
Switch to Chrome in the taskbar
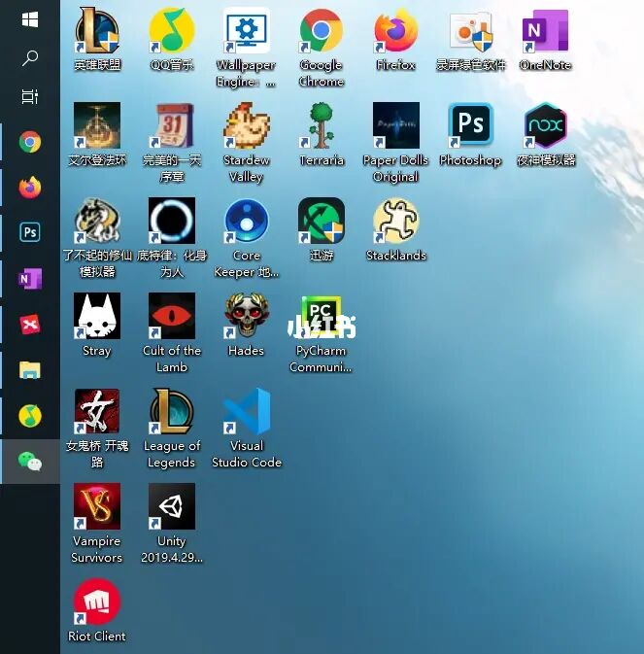pos(30,142)
